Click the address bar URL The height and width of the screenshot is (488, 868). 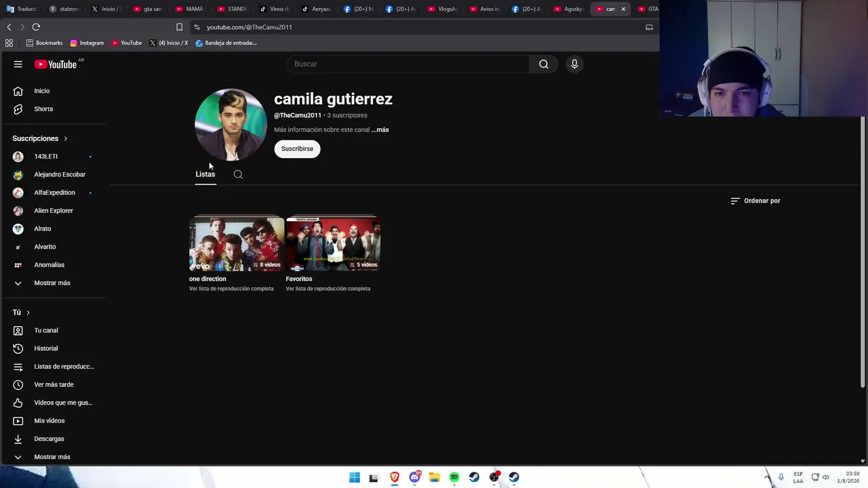(250, 27)
